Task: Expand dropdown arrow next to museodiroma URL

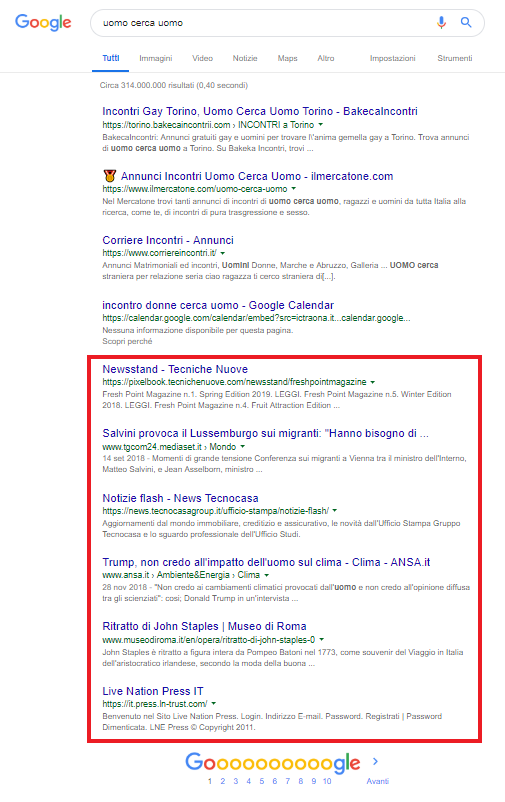Action: (x=321, y=640)
